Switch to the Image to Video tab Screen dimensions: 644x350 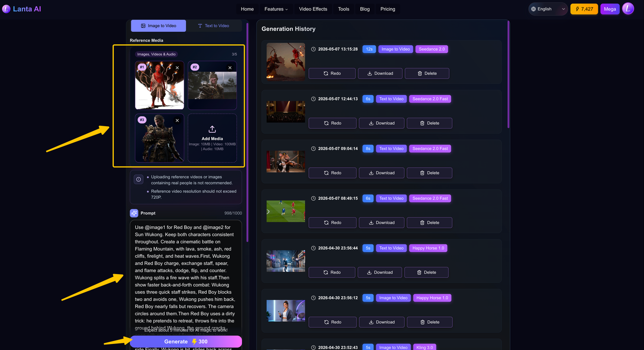tap(158, 26)
